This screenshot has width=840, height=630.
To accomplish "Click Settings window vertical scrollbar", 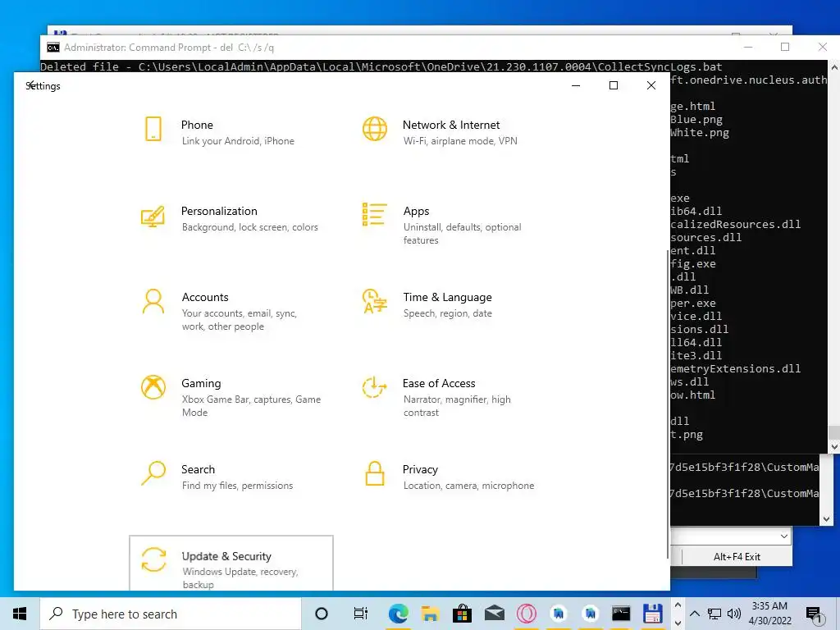I will pos(668,404).
